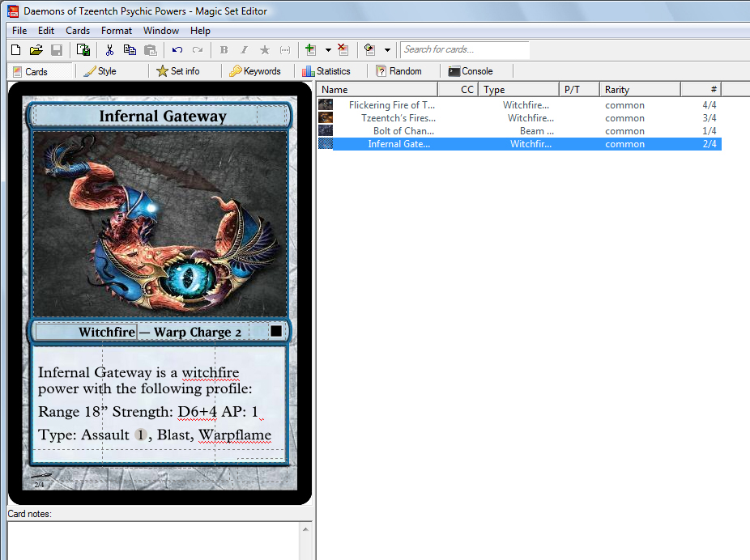The image size is (750, 560).
Task: Click the Bolt of Chan row thumbnail
Action: pyautogui.click(x=326, y=130)
